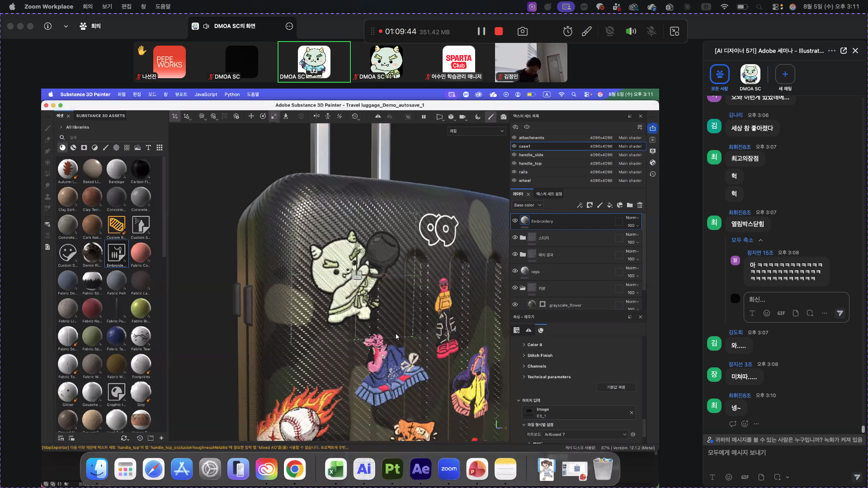Open the GIF picker in the bottom chat box
The height and width of the screenshot is (488, 868).
click(x=745, y=477)
